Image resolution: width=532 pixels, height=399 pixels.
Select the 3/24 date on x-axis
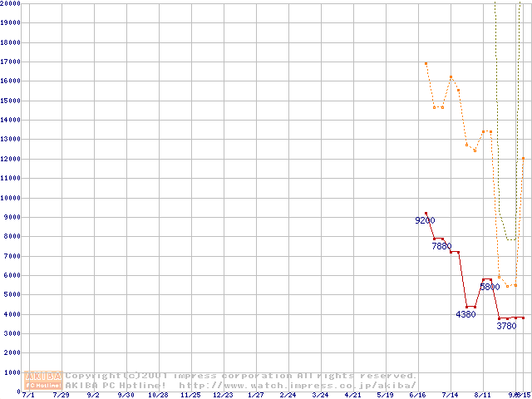click(x=320, y=395)
